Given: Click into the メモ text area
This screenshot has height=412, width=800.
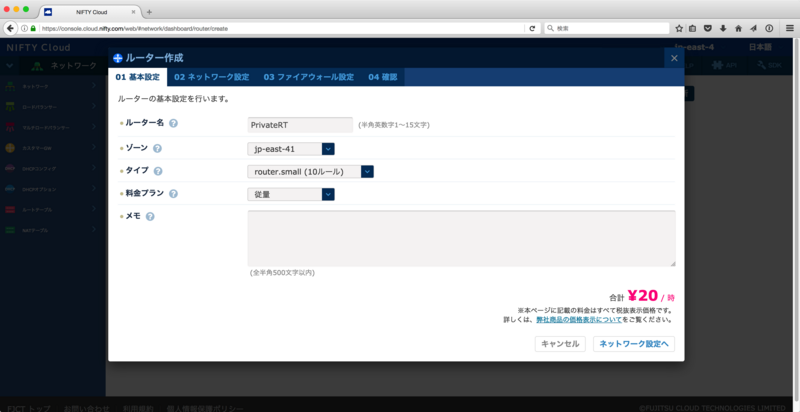Looking at the screenshot, I should click(x=462, y=239).
